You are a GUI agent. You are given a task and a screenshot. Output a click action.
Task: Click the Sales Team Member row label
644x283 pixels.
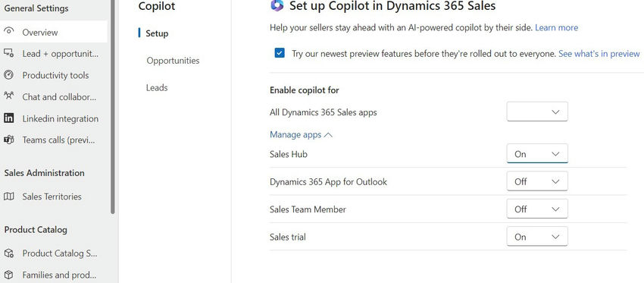pos(308,209)
